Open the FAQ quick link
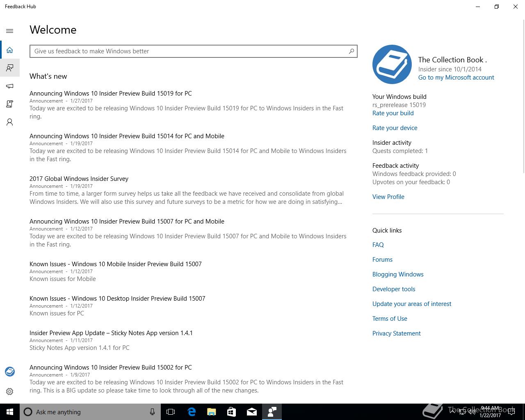This screenshot has height=420, width=525. coord(378,245)
